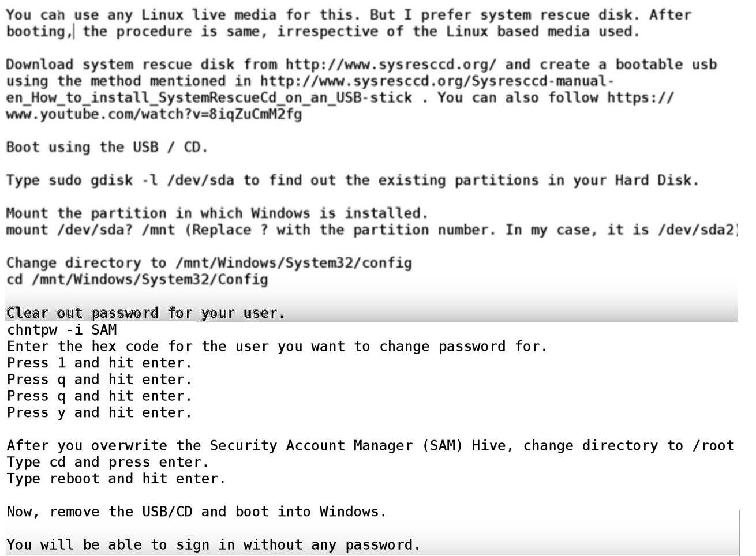Screen dimensions: 756x556
Task: Click the "Press y and hit enter." line
Action: [x=99, y=413]
